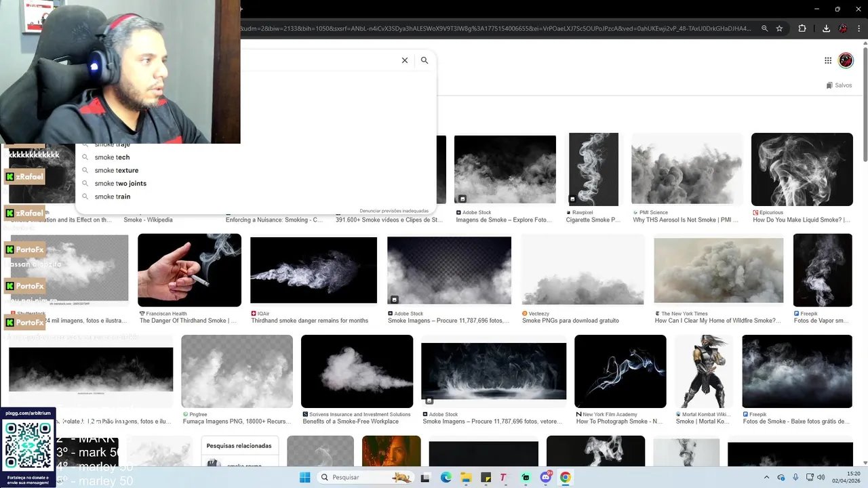Click the zoom magnifier icon in address bar
Viewport: 868px width, 488px height.
coord(764,28)
